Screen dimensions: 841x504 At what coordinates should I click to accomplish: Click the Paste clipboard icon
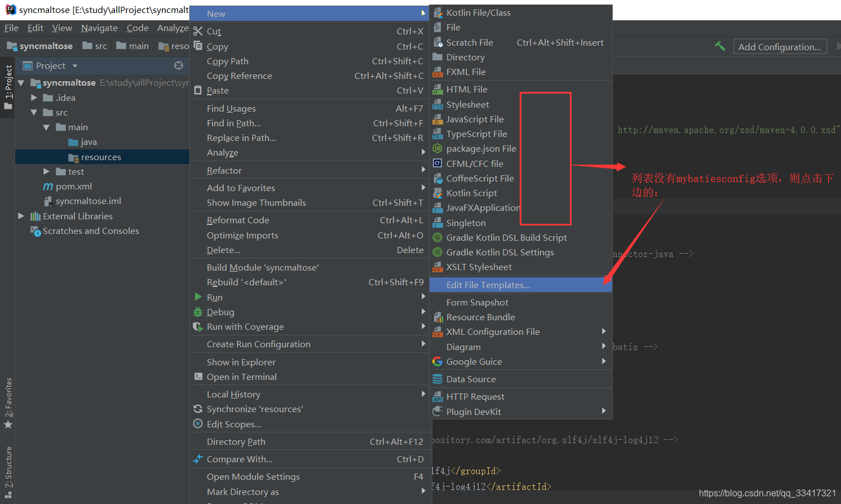[198, 90]
